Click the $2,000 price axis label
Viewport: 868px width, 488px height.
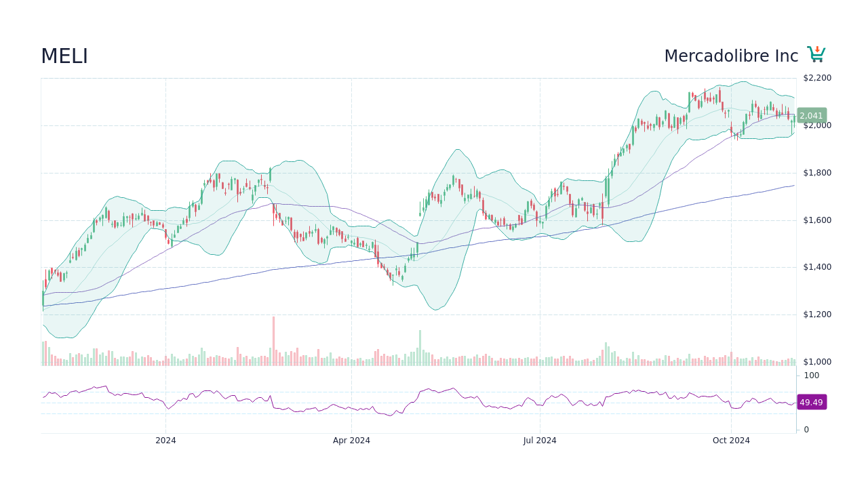817,125
